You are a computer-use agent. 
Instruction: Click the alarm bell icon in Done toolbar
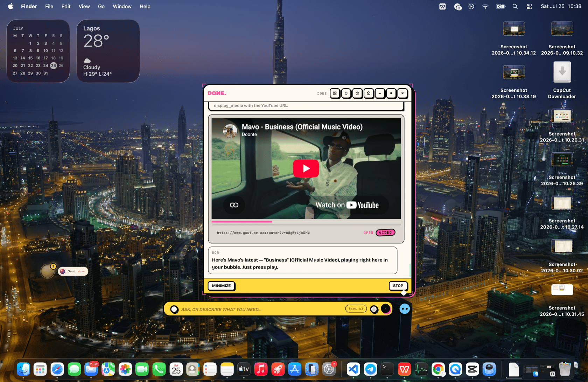pos(346,93)
